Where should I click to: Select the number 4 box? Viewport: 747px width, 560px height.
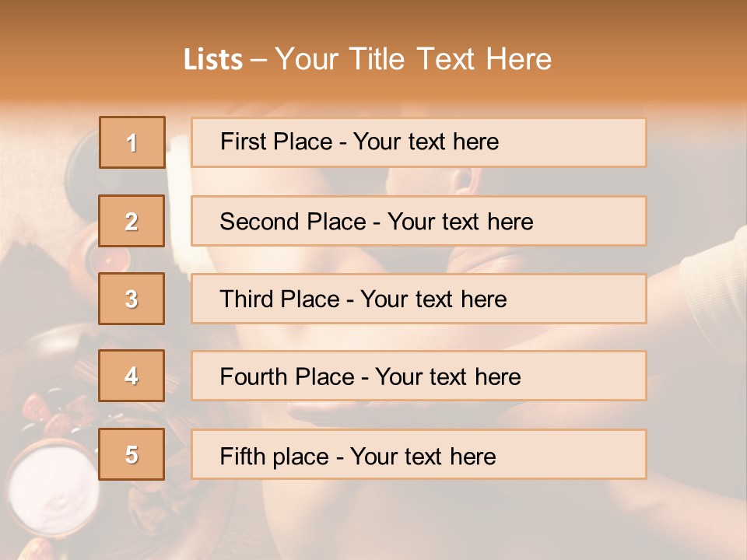coord(132,376)
